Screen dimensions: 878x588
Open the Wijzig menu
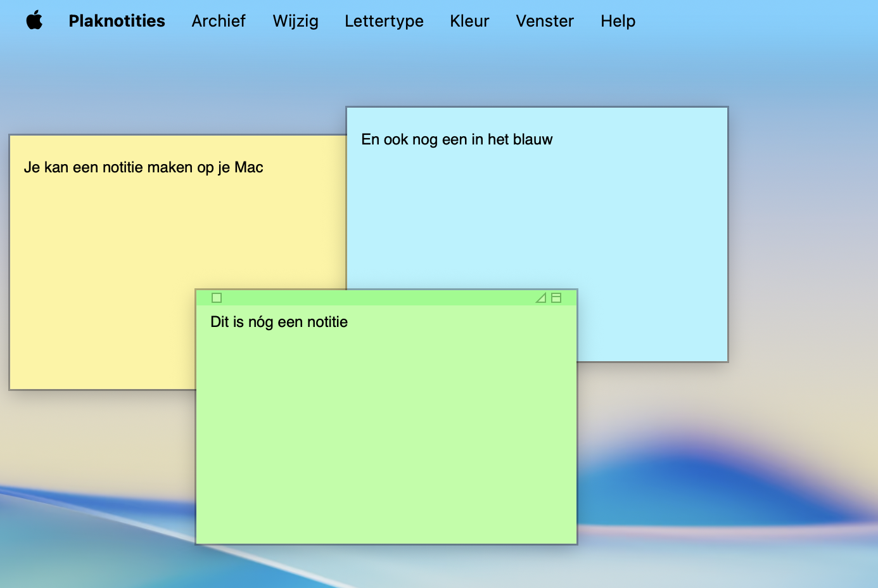coord(295,20)
